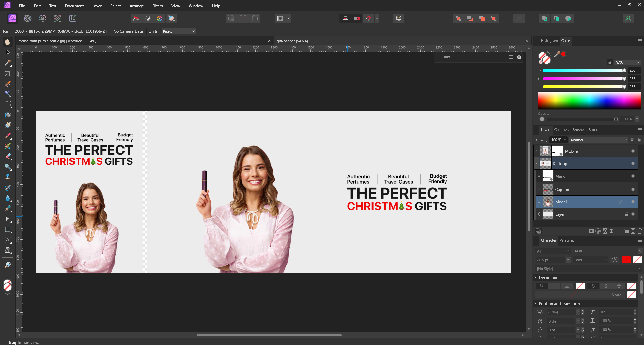Viewport: 644px width, 345px height.
Task: Add a new group layer folder icon
Action: tap(626, 231)
